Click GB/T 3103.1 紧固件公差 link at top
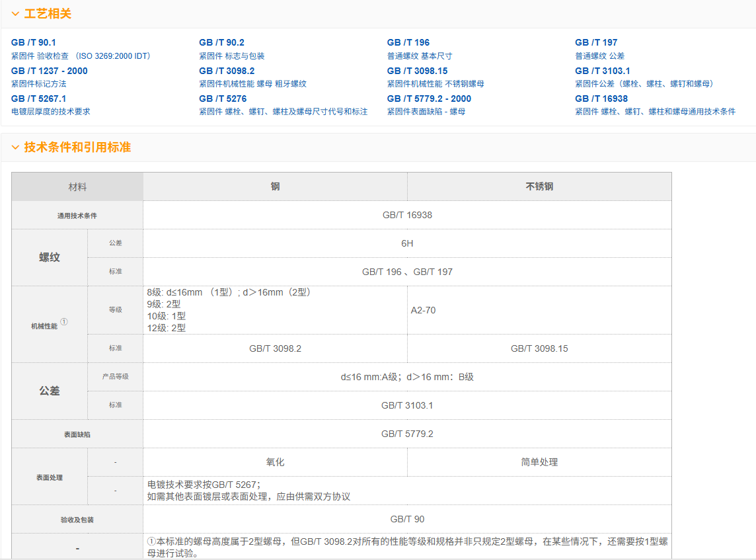 pyautogui.click(x=602, y=71)
